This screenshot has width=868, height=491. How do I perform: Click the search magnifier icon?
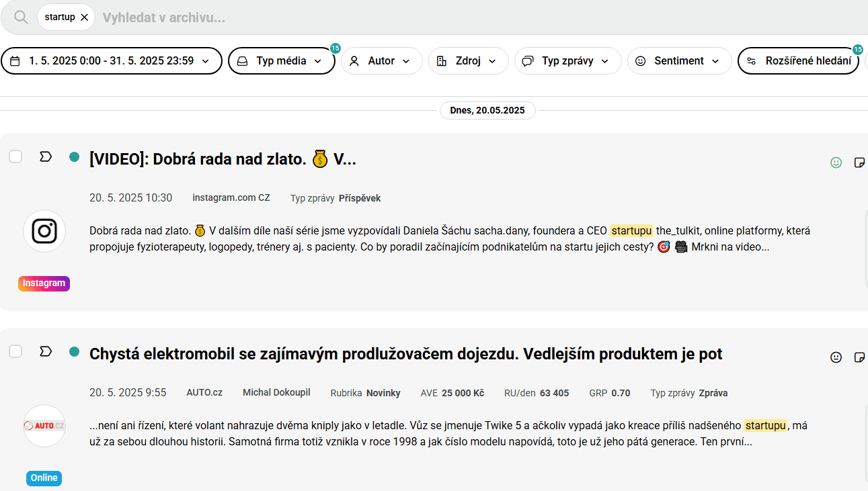(21, 17)
